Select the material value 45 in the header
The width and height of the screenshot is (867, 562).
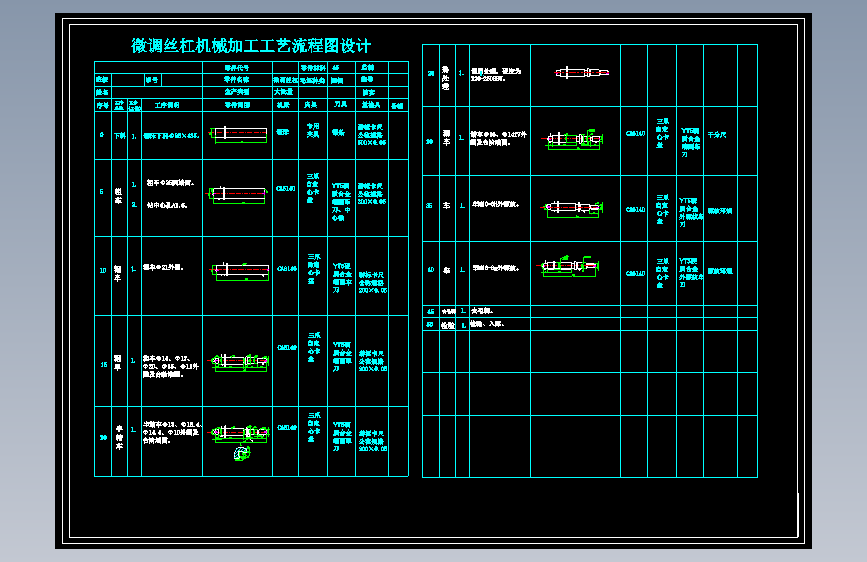[336, 67]
